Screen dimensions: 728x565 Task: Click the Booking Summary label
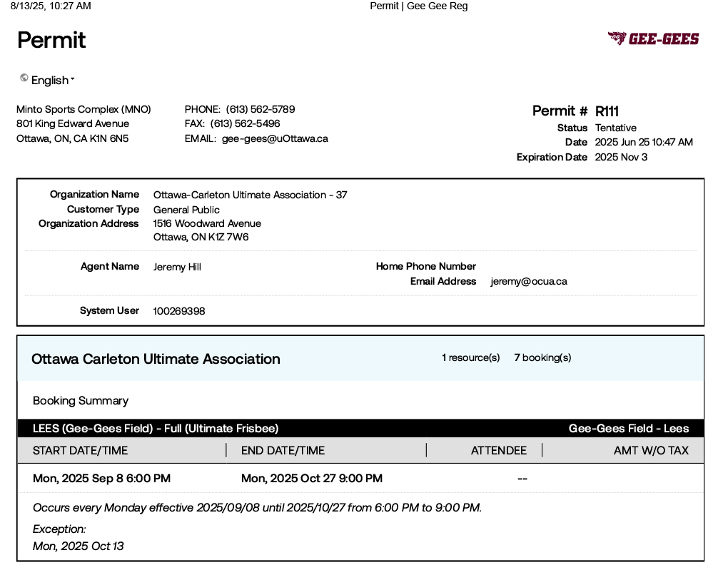pyautogui.click(x=81, y=401)
